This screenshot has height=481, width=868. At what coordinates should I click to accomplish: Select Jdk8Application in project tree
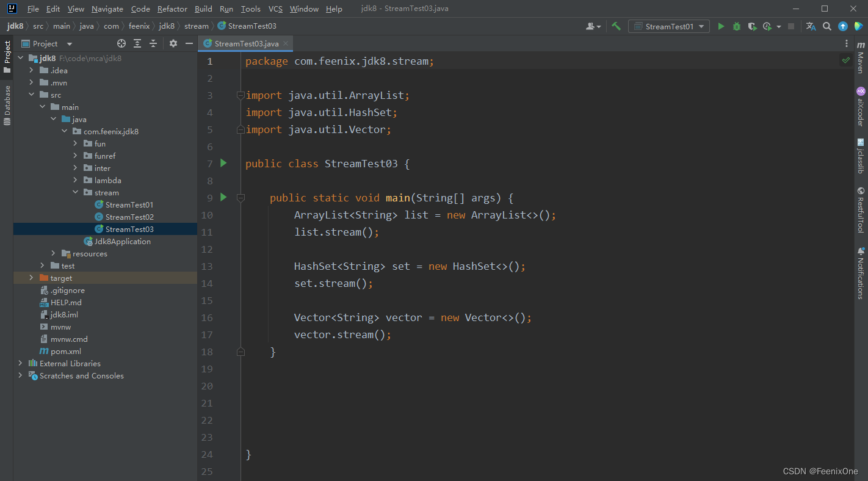[122, 241]
